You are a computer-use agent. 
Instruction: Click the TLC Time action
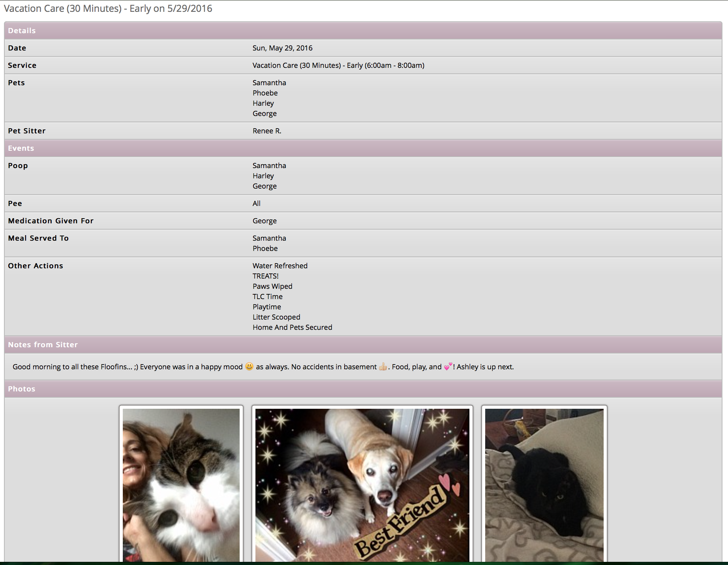coord(268,296)
